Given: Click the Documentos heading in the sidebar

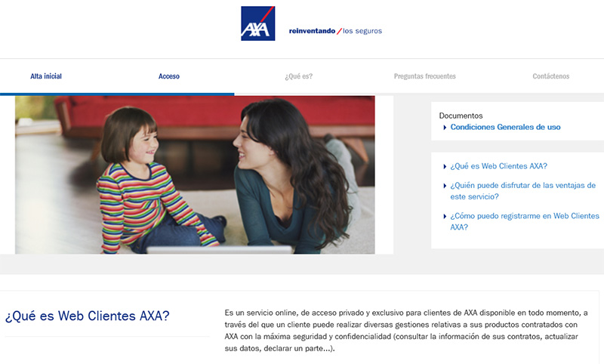Looking at the screenshot, I should coord(461,116).
